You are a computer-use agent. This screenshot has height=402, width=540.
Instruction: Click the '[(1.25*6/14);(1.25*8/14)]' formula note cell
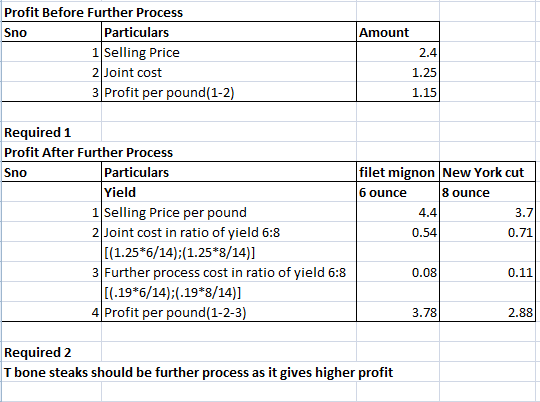[x=229, y=252]
